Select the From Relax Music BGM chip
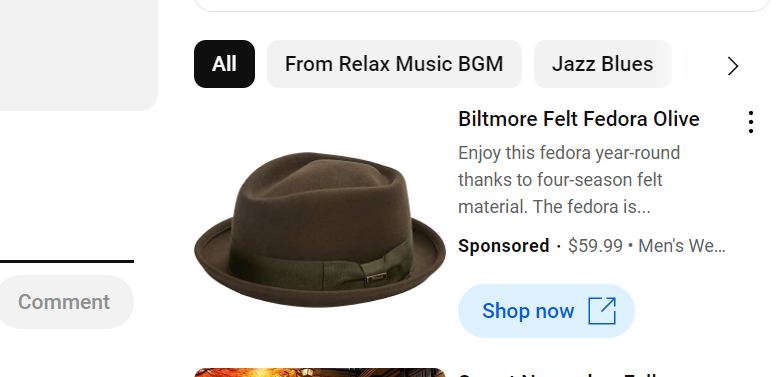 394,64
